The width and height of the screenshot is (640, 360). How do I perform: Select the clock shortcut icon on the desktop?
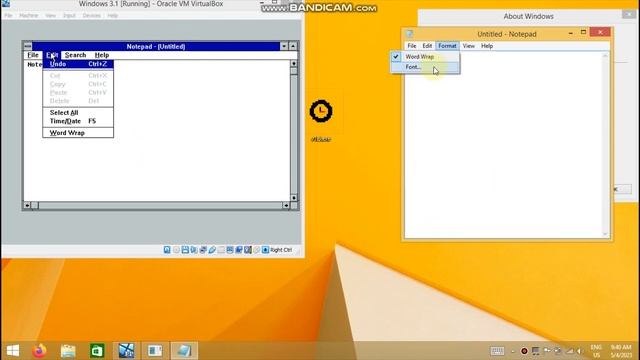tap(321, 111)
